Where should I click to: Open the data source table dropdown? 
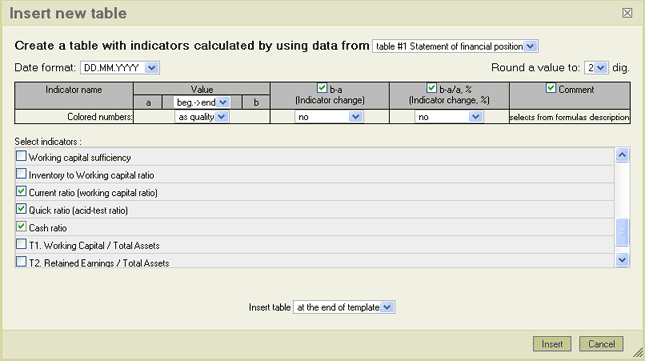tap(455, 46)
